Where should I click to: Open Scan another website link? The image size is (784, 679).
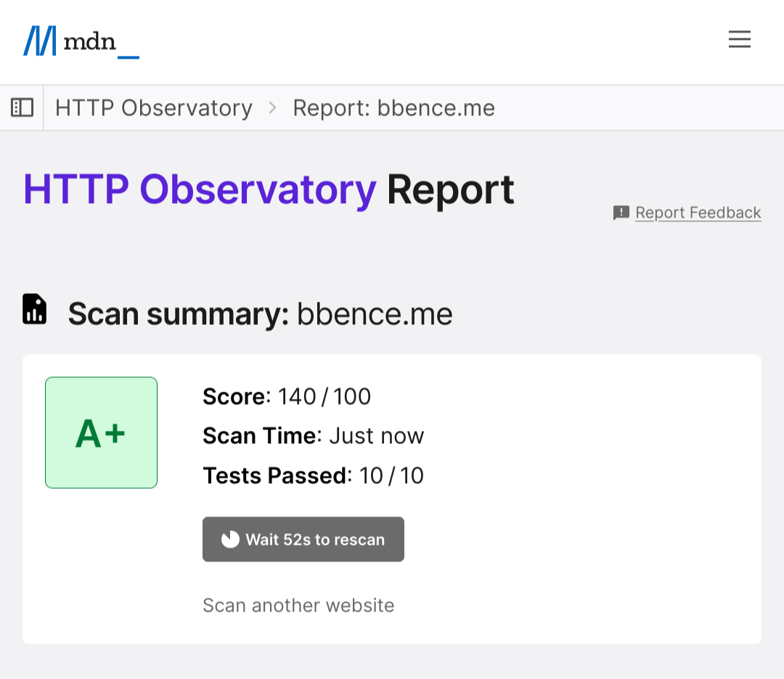(x=298, y=606)
